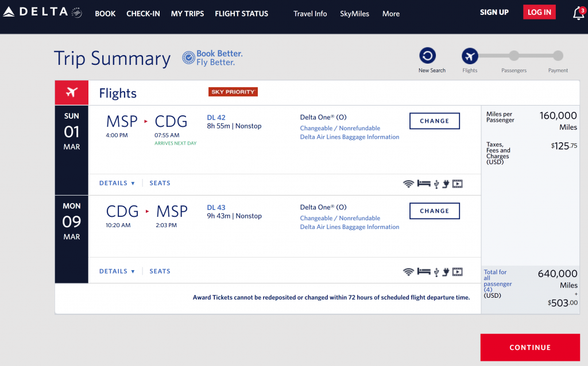Click the SUN 01 MAR date block
Image resolution: width=588 pixels, height=366 pixels.
(72, 150)
